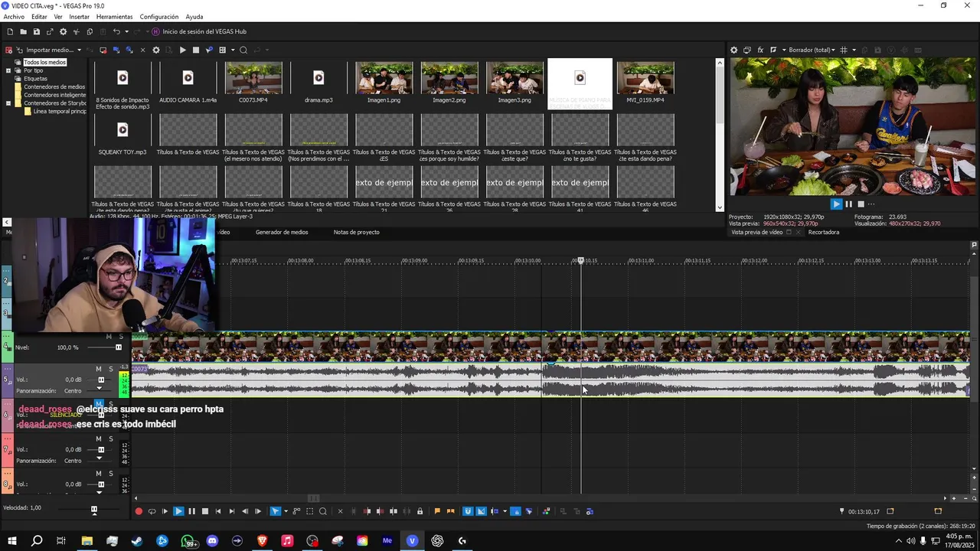Screen dimensions: 980x551
Task: Mute audio track 5 with M button
Action: tap(99, 369)
